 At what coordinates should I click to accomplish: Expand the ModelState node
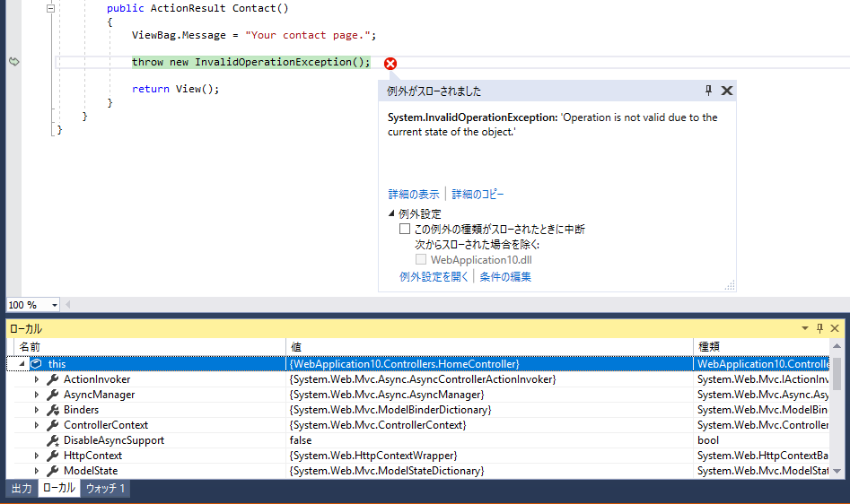point(36,471)
